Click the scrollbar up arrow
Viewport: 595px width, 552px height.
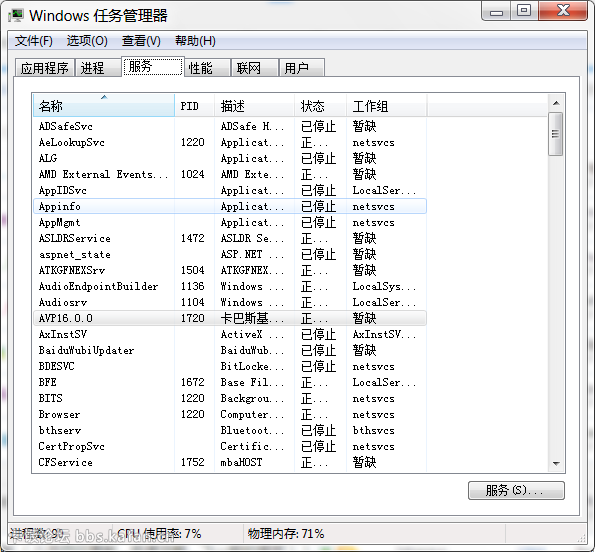tap(556, 103)
